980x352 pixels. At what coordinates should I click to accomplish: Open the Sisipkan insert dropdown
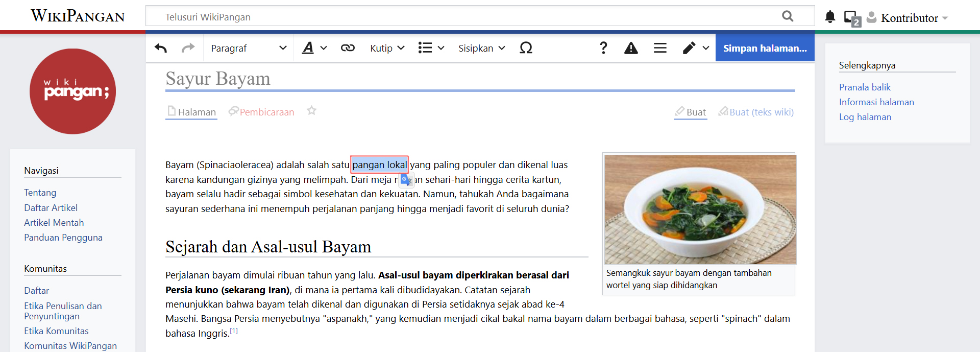[x=481, y=48]
